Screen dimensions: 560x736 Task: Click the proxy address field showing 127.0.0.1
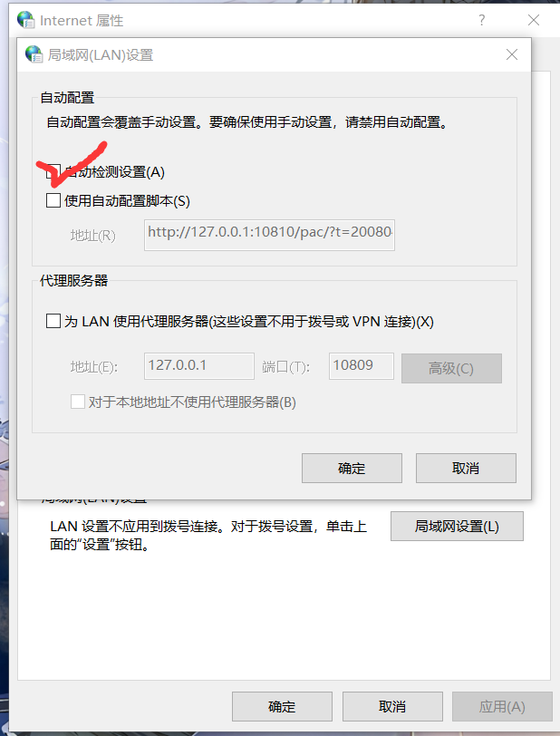click(x=199, y=366)
